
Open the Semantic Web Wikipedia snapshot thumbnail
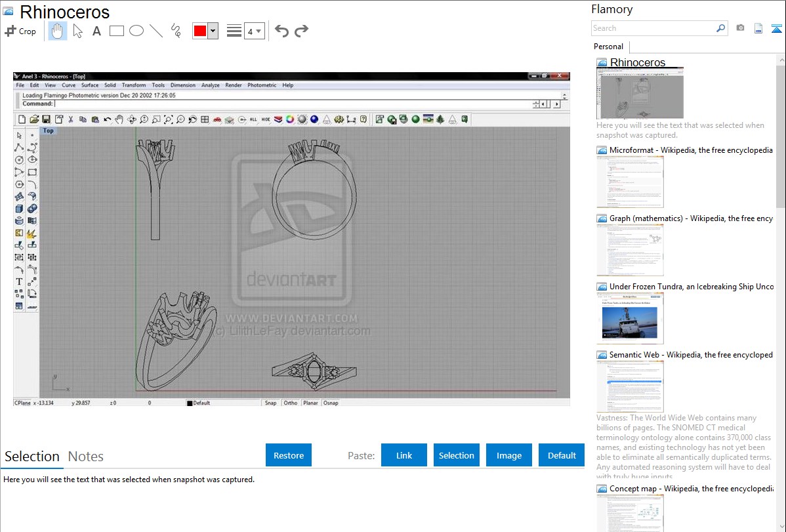point(630,386)
